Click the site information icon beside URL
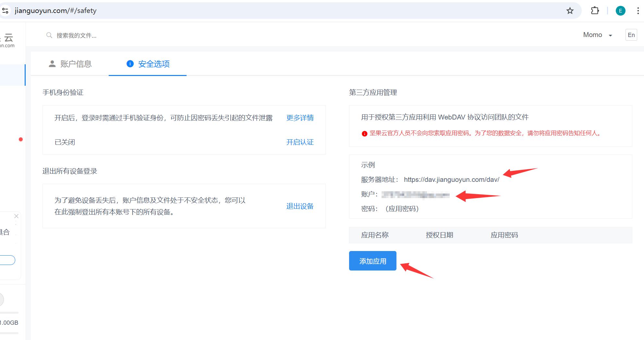Image resolution: width=644 pixels, height=340 pixels. coord(5,11)
